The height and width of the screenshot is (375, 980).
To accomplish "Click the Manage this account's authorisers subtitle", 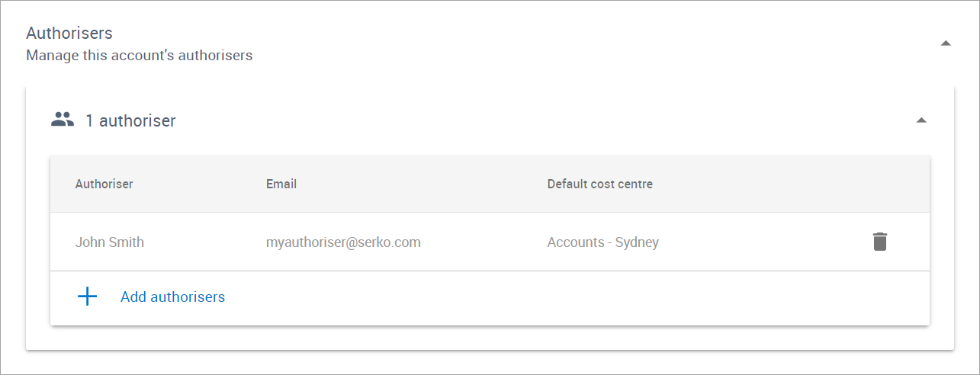I will pos(140,56).
